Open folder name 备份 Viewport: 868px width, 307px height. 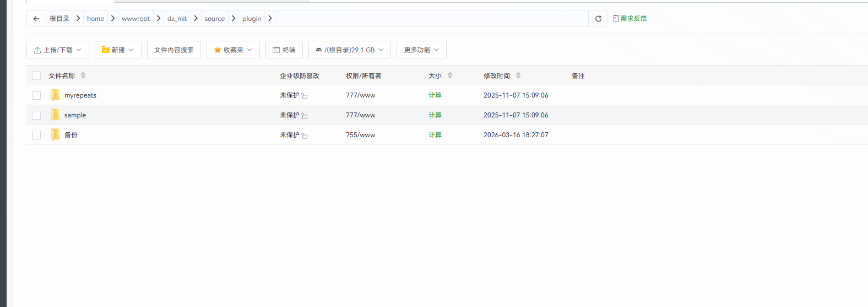pyautogui.click(x=71, y=135)
